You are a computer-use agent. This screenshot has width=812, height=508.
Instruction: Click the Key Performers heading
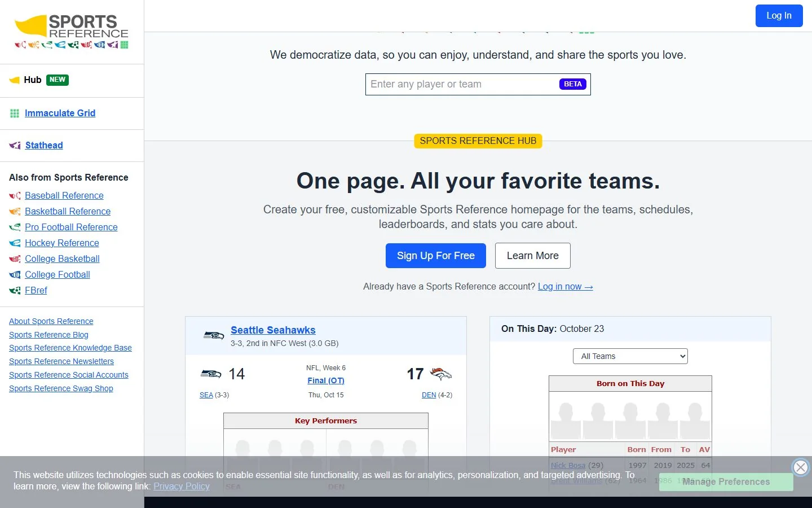click(x=326, y=421)
